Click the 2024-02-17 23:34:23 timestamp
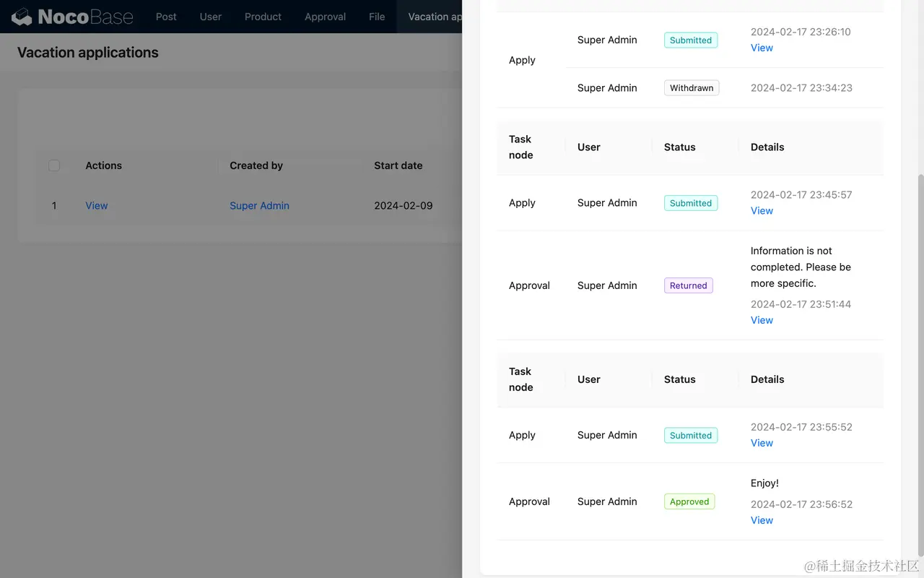Screen dimensions: 924x578 (x=801, y=88)
